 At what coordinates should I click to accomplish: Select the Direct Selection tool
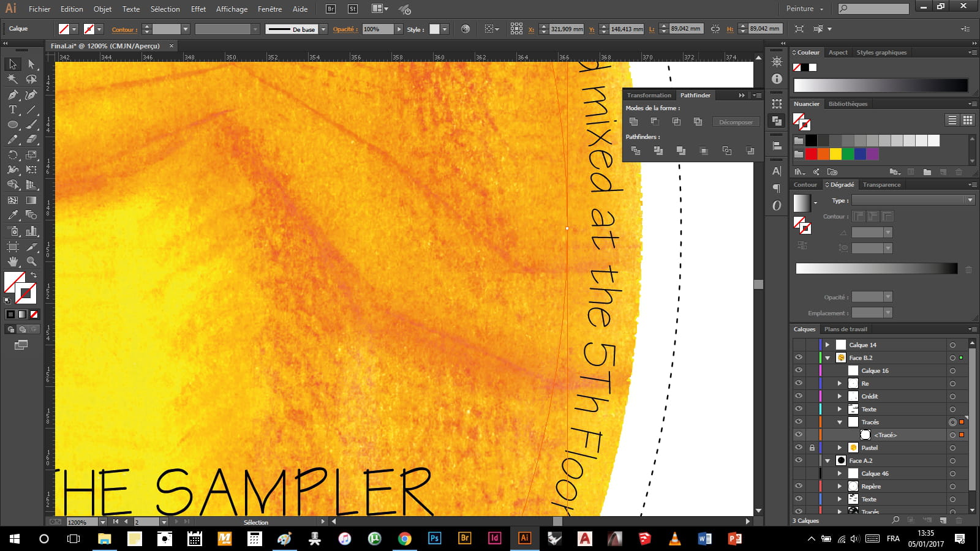coord(31,64)
